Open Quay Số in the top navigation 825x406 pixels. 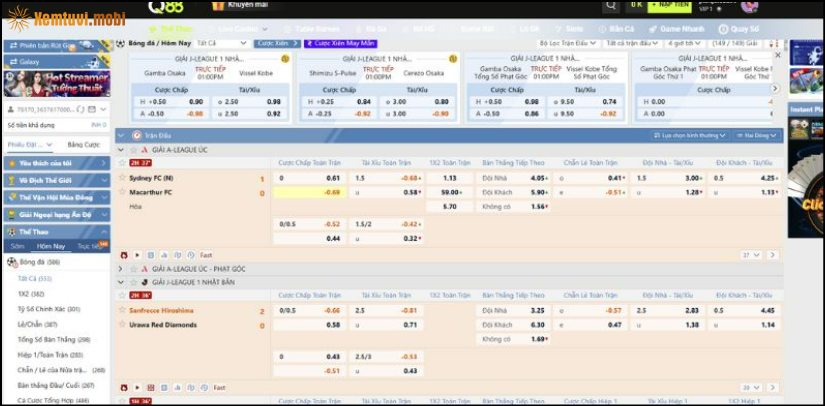point(738,29)
